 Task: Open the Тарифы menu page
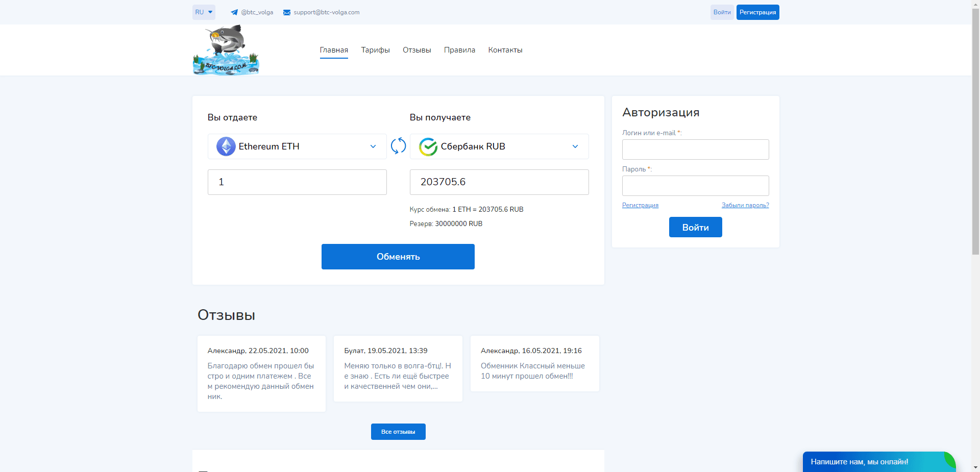point(375,50)
